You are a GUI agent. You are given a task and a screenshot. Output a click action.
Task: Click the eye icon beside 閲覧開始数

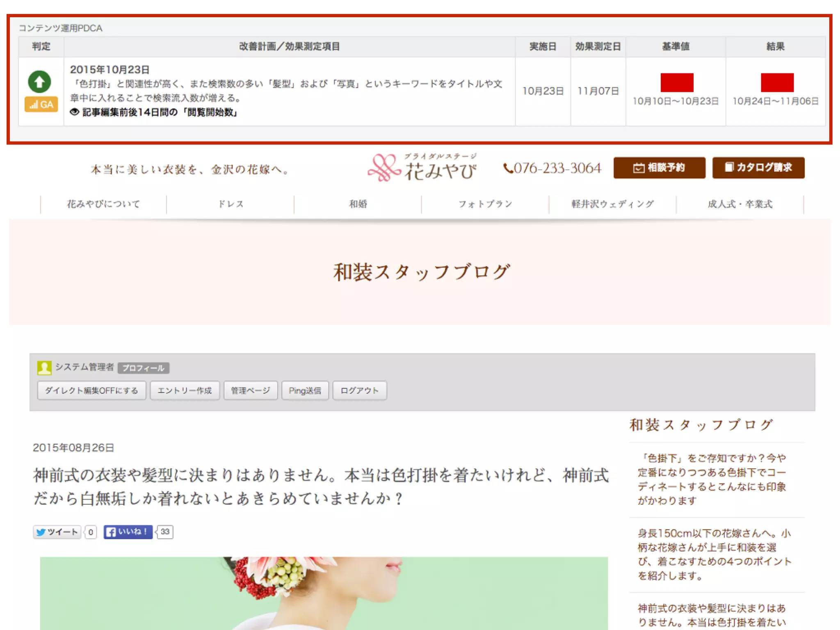74,112
